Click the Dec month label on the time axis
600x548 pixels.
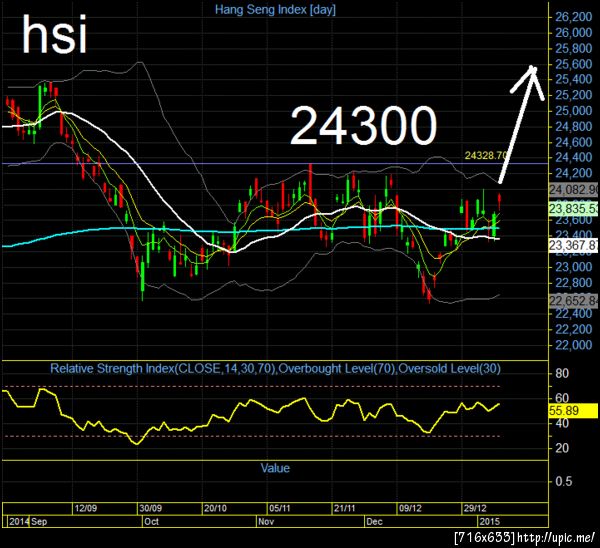tap(374, 522)
